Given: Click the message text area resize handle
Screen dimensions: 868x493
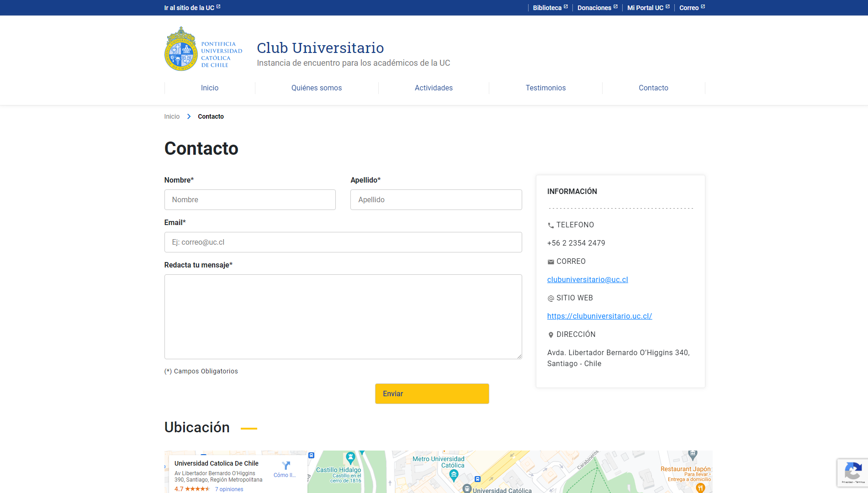Looking at the screenshot, I should [x=519, y=356].
